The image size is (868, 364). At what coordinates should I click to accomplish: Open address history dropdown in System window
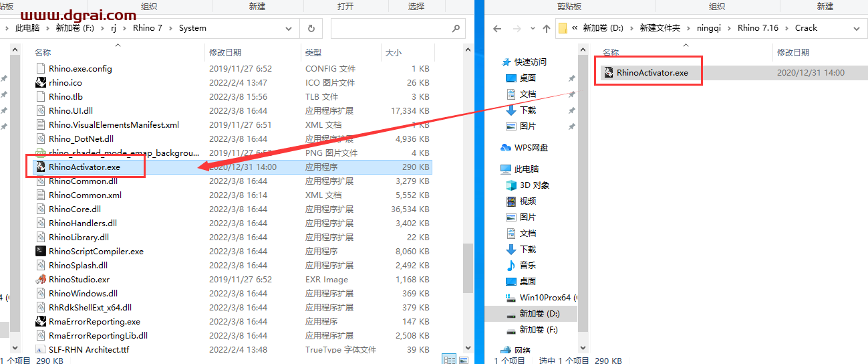tap(289, 28)
